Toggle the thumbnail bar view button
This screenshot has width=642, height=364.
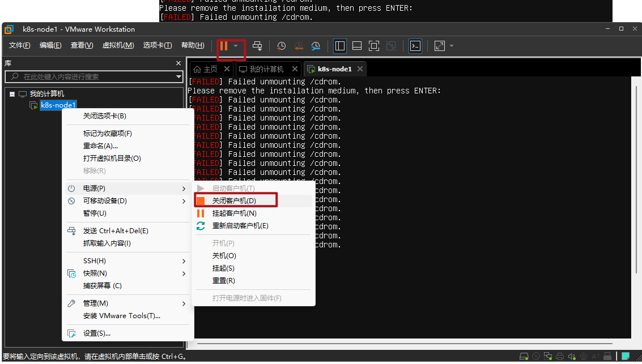357,46
